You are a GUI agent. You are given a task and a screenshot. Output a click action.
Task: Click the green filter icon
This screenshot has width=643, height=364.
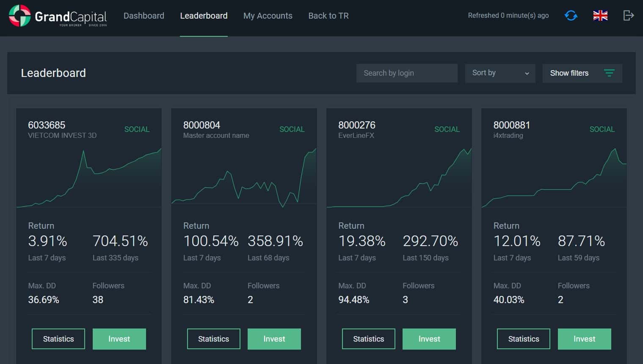[x=609, y=73]
